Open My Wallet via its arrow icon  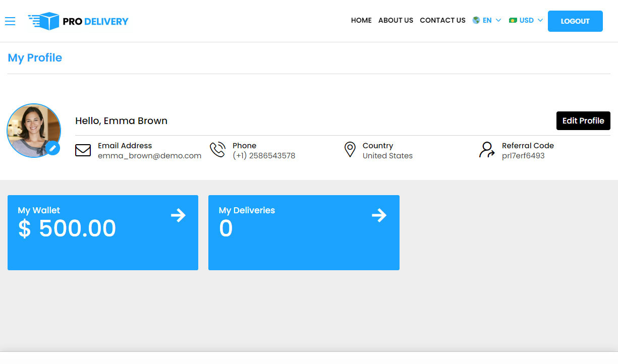click(178, 215)
